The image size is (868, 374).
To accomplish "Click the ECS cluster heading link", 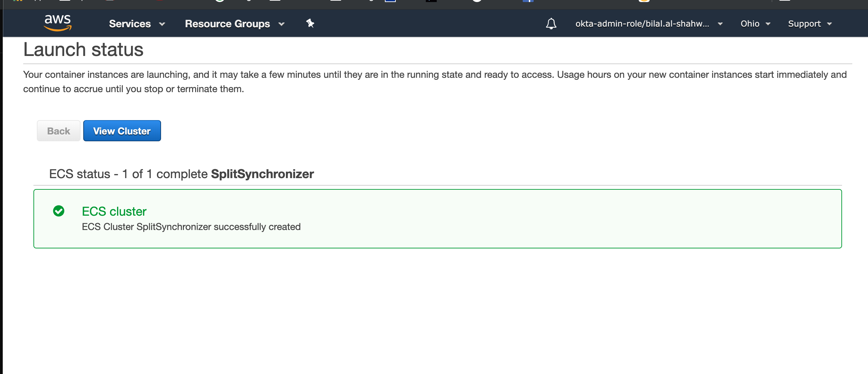I will [114, 211].
